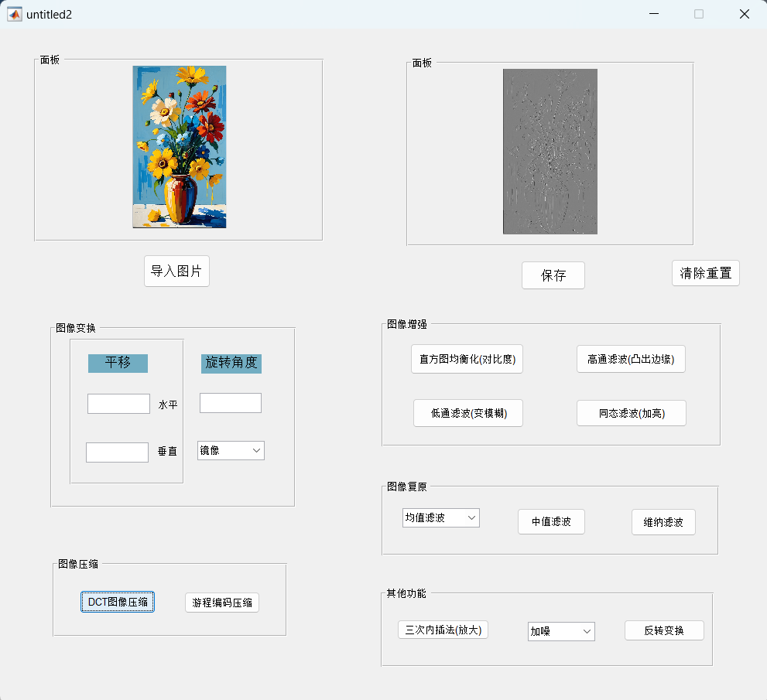The image size is (767, 700).
Task: Click the flower vase image thumbnail
Action: (x=178, y=149)
